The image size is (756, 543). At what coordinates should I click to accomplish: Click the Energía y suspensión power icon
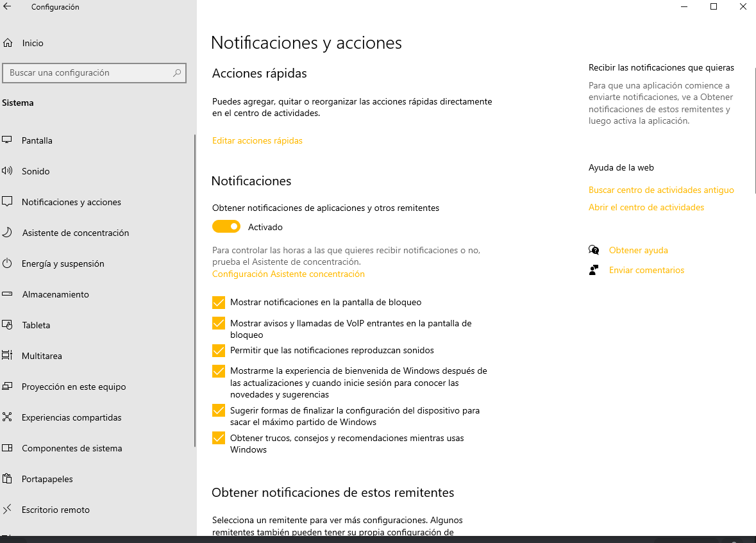point(7,263)
